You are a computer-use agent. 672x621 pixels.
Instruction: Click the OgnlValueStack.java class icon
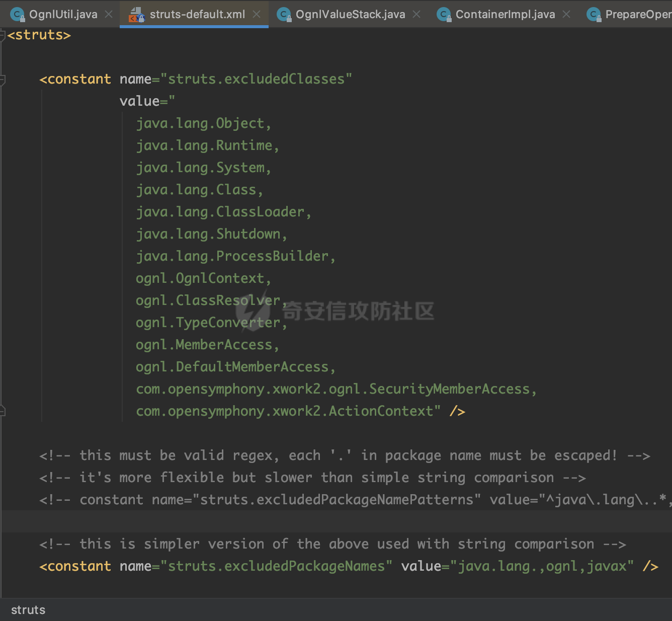pyautogui.click(x=284, y=15)
